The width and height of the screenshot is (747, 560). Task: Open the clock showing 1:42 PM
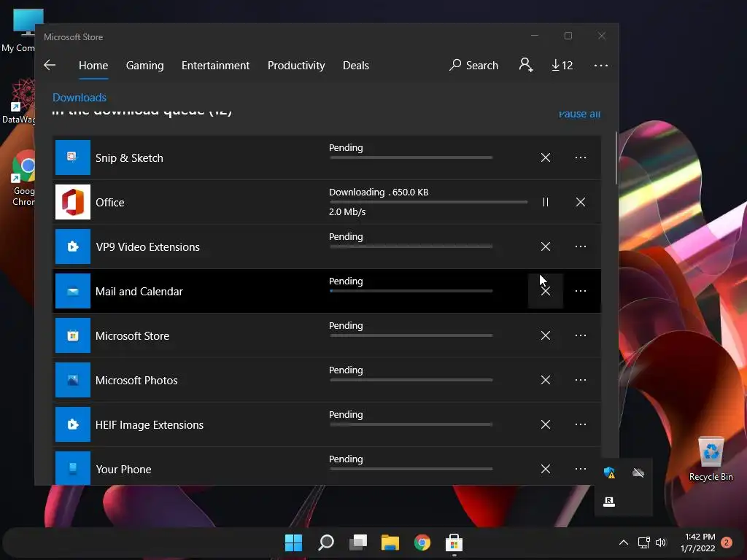tap(698, 542)
